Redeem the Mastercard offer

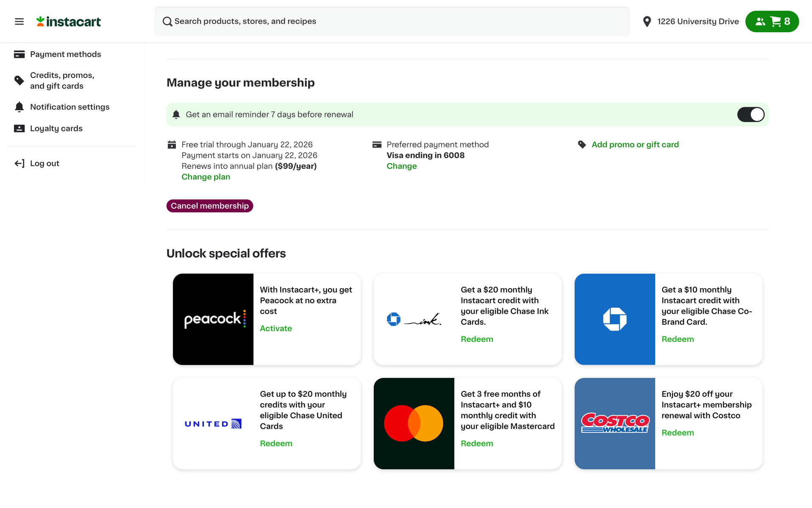477,444
